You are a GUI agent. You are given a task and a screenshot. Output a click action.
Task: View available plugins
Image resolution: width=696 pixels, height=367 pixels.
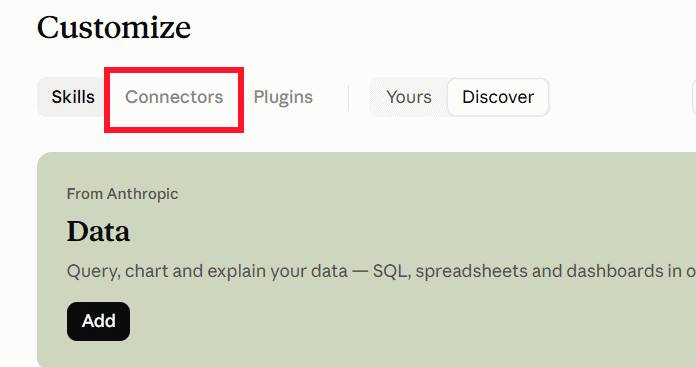[283, 97]
